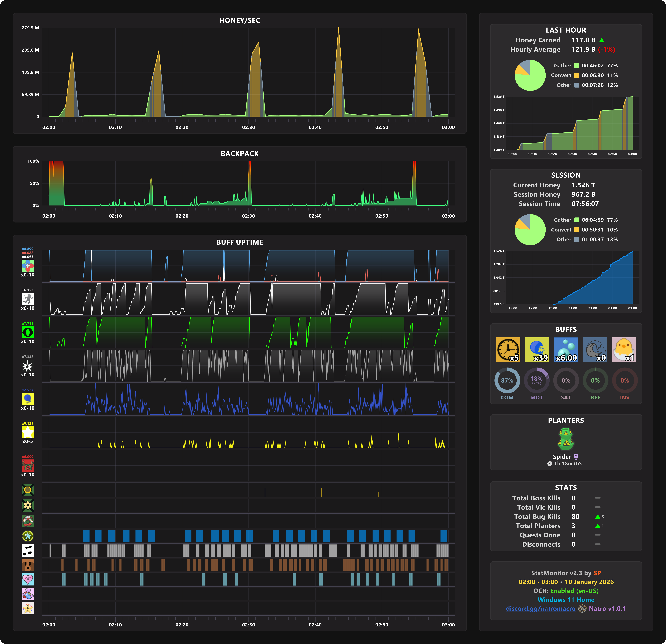
Task: Click the green Gather legend swatch in Last Hour
Action: coord(577,66)
